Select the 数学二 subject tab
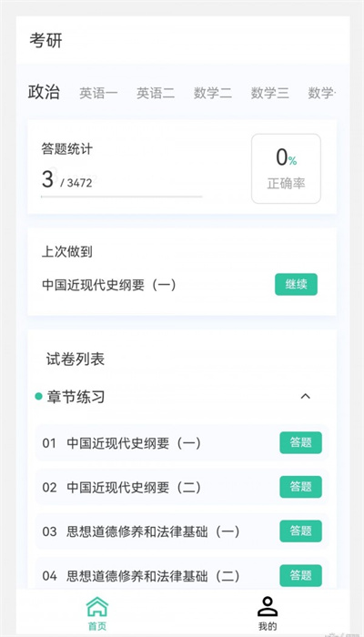The height and width of the screenshot is (637, 364). (213, 93)
